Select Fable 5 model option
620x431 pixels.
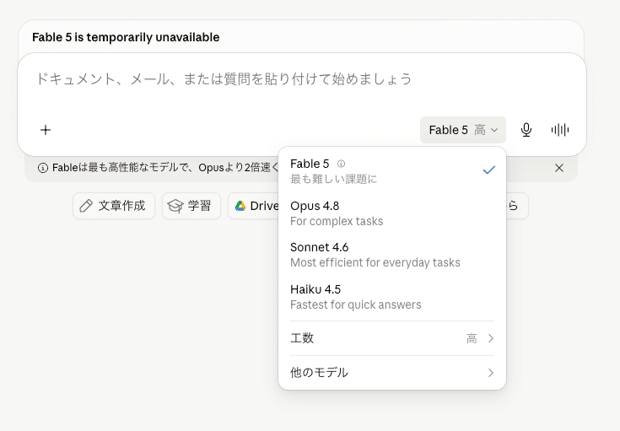click(392, 171)
